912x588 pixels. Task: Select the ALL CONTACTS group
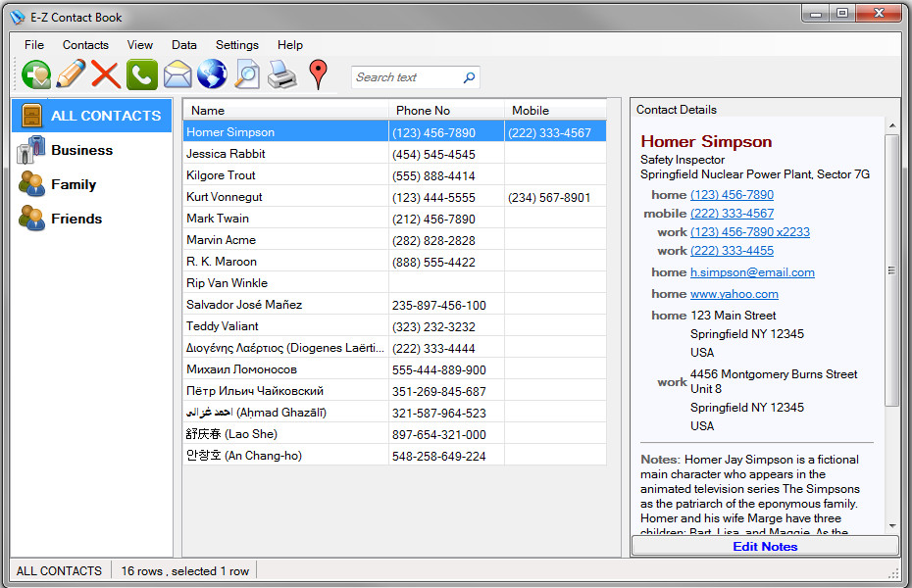pos(92,116)
